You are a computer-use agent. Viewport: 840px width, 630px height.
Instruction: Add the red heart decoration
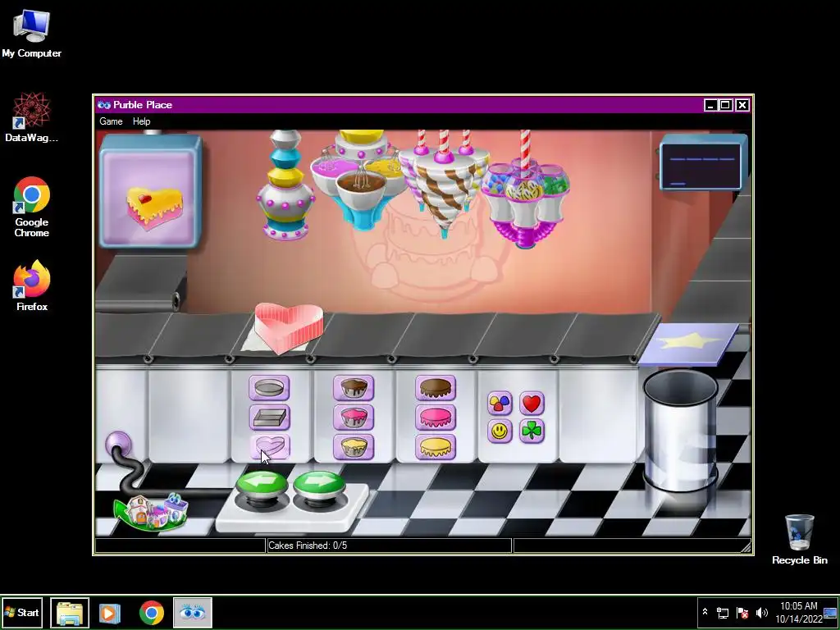[532, 403]
